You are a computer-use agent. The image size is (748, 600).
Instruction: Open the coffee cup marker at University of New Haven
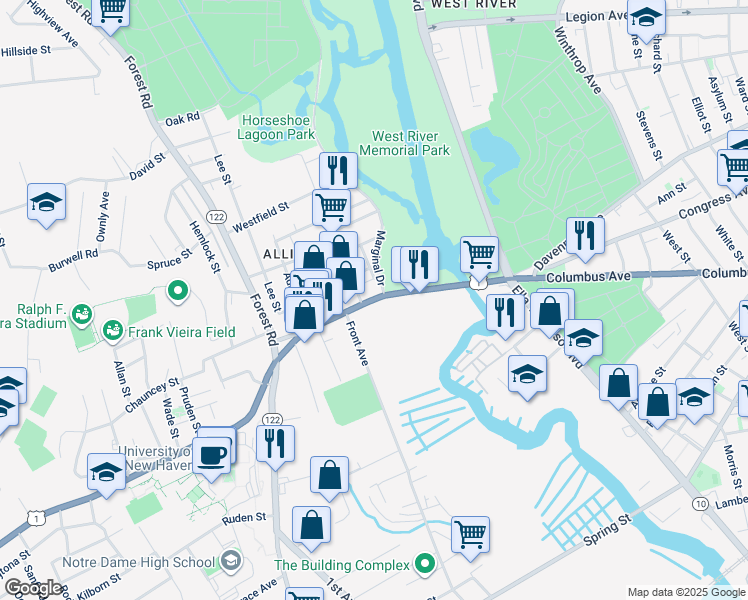[x=212, y=455]
